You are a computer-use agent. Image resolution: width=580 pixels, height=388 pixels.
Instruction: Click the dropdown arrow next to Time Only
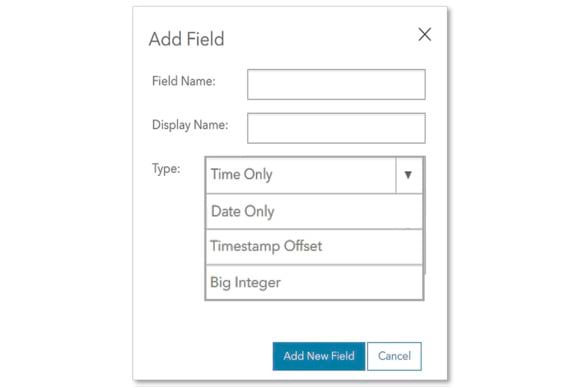point(408,175)
